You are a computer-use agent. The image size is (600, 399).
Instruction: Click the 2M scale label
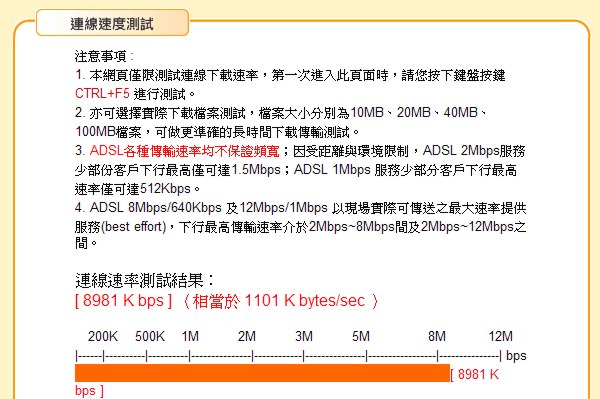pos(246,336)
